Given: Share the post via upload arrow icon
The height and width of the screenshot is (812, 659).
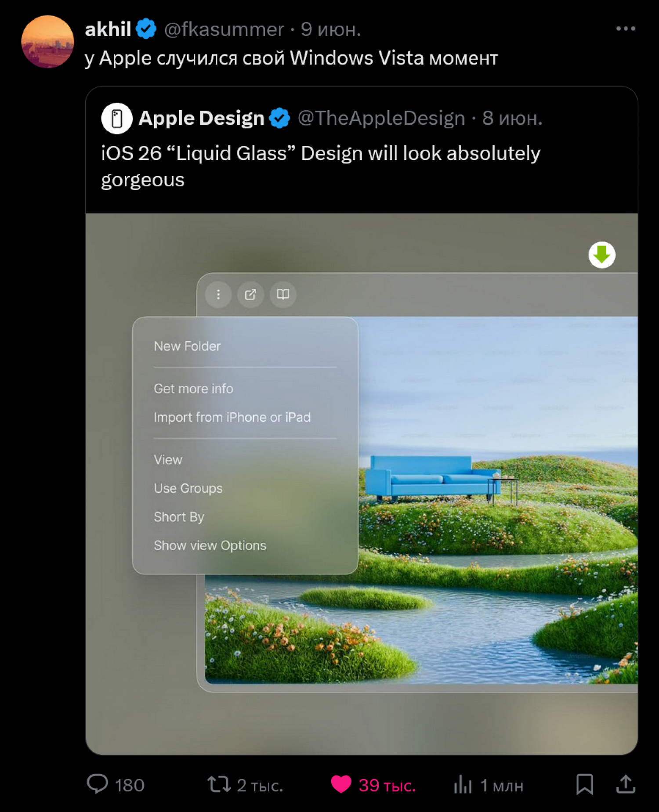Looking at the screenshot, I should (x=626, y=784).
